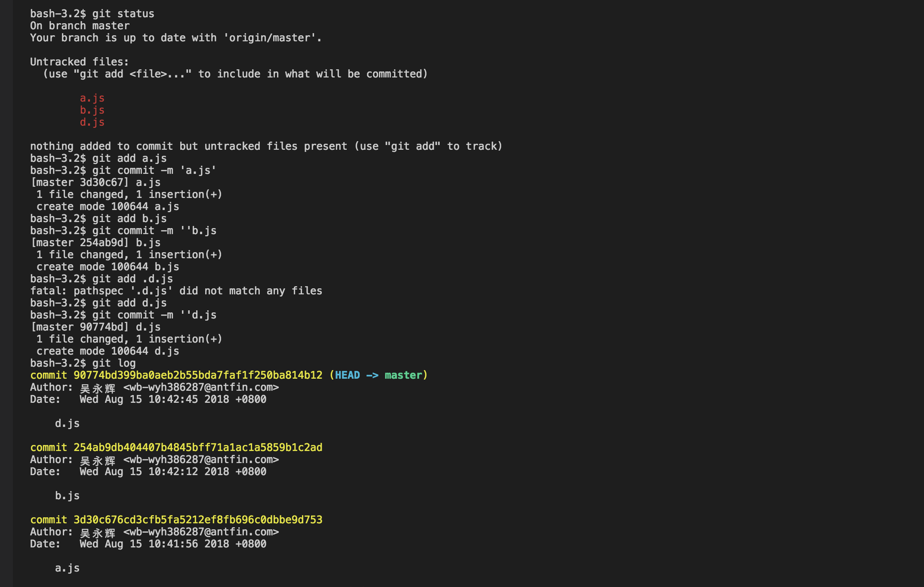924x587 pixels.
Task: Click the untracked file a.js in red
Action: (x=92, y=98)
